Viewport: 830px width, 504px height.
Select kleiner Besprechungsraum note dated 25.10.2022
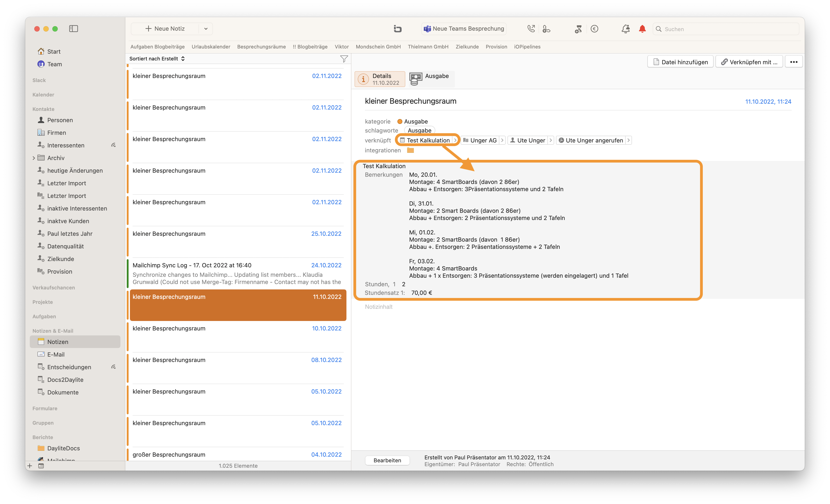[x=236, y=241]
